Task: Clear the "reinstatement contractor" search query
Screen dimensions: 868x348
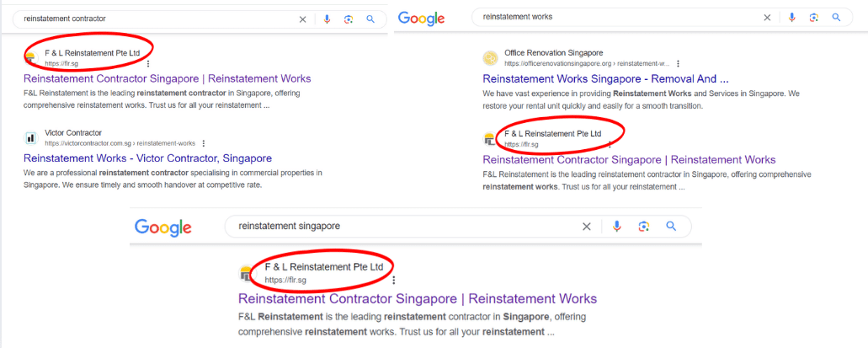Action: tap(303, 19)
